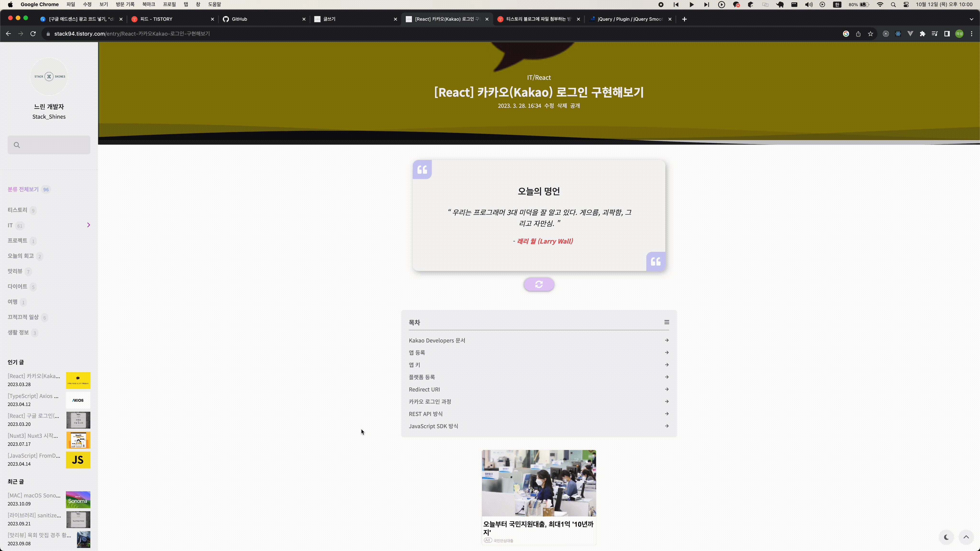Viewport: 980px width, 551px height.
Task: Open [Nuxt3] Nuxt3 시작 popular post title
Action: pos(33,436)
